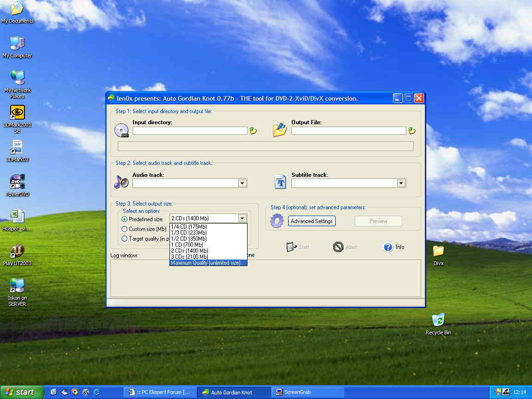The width and height of the screenshot is (532, 399).
Task: Expand the Subtitle track dropdown
Action: coord(401,183)
